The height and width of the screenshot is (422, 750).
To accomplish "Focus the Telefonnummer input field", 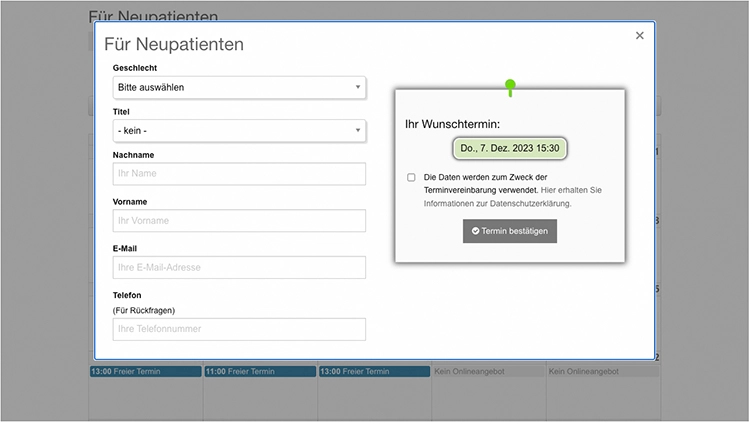I will coord(239,329).
